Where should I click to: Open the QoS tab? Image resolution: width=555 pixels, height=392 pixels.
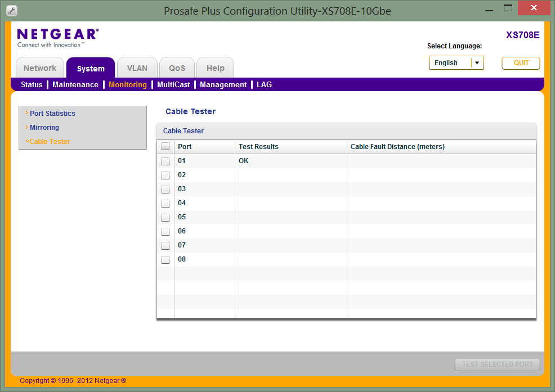coord(177,68)
